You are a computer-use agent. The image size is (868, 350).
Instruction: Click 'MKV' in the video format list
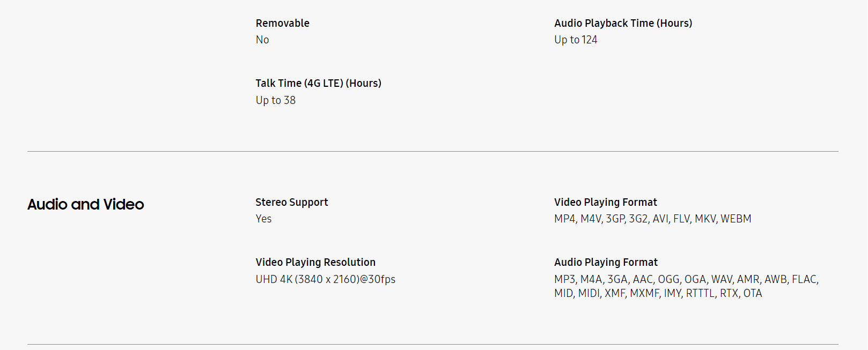tap(705, 219)
